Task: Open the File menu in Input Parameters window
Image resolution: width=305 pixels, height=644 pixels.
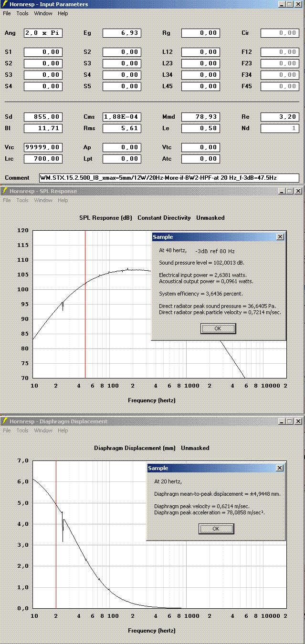Action: tap(7, 13)
